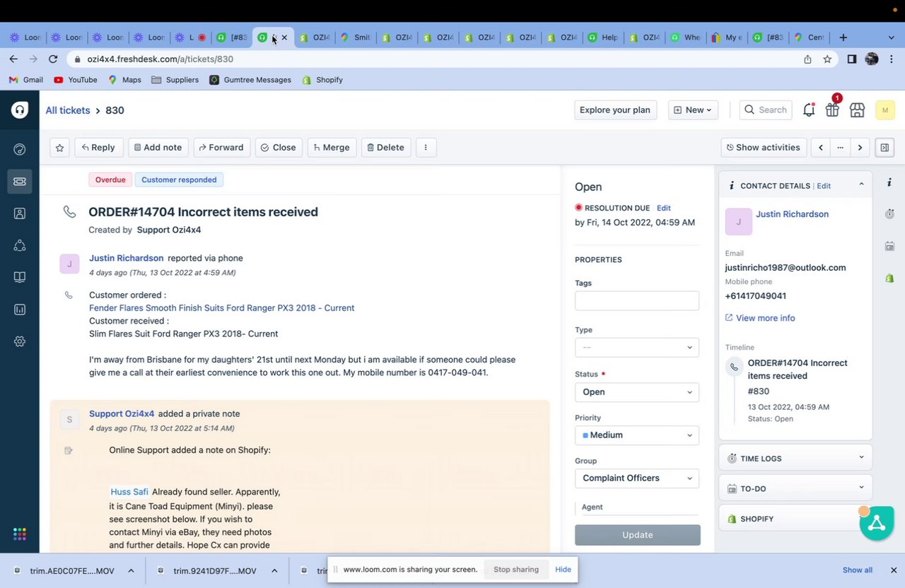Open the YouTube bookmark
Viewport: 905px width, 588px height.
[76, 80]
